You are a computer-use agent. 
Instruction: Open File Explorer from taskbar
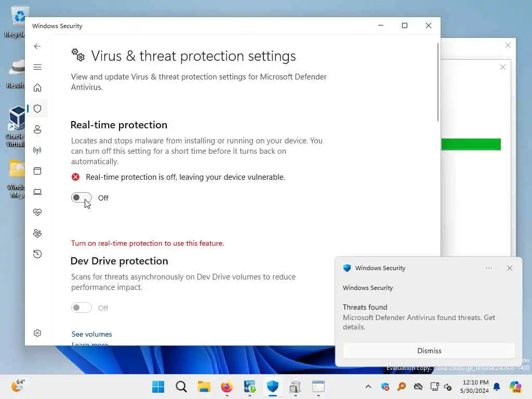coord(204,387)
